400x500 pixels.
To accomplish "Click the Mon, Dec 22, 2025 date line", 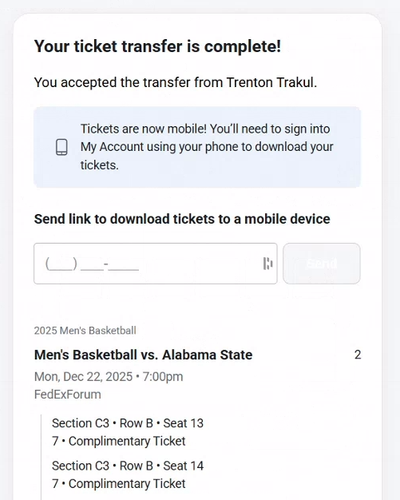I will pos(109,377).
